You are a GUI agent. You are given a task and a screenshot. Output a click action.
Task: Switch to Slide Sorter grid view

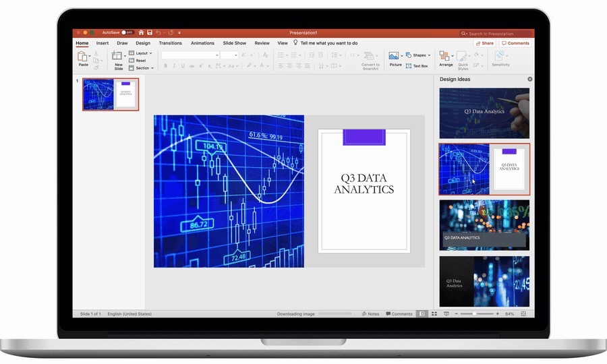tap(434, 313)
